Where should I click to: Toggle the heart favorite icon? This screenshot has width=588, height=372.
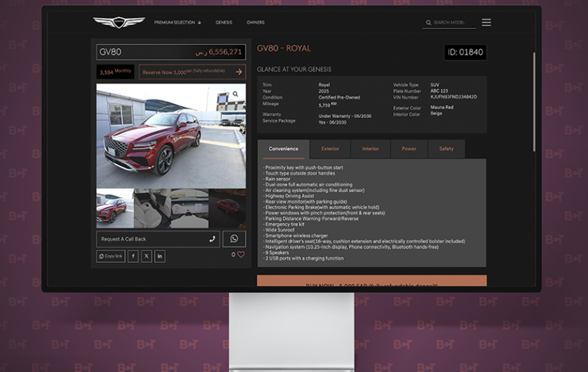click(241, 255)
